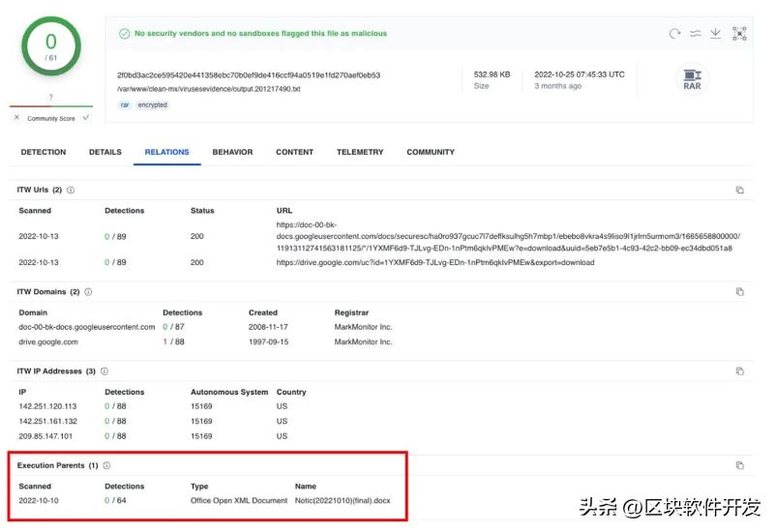Copy the Execution Parents section
Viewport: 776px width, 532px height.
(739, 465)
